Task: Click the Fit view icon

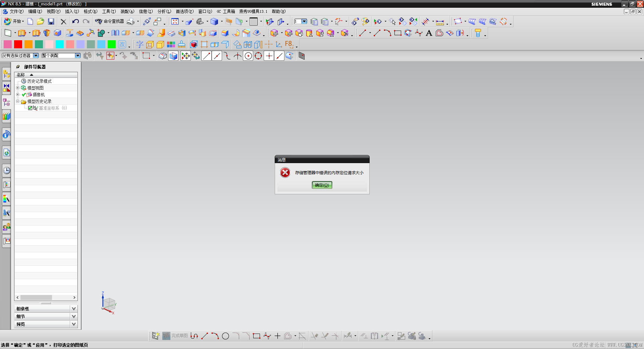Action: click(x=175, y=21)
